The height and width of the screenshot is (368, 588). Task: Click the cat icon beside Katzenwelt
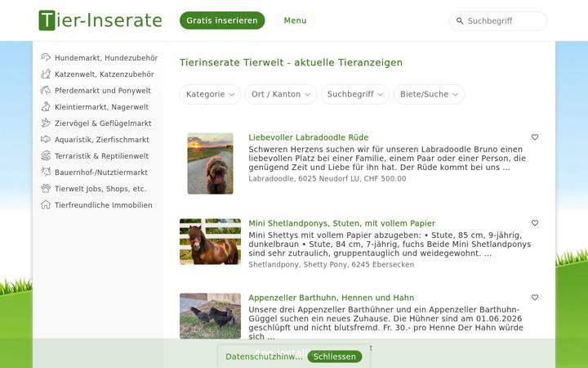(46, 74)
